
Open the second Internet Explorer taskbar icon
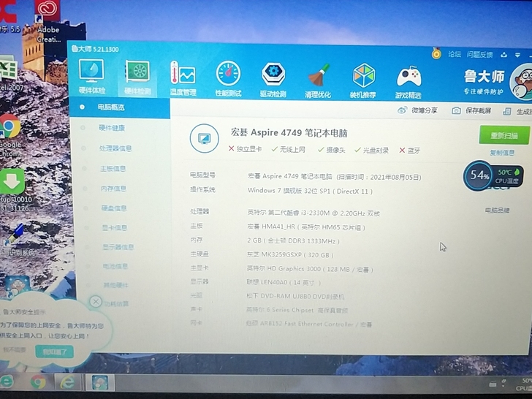[67, 382]
